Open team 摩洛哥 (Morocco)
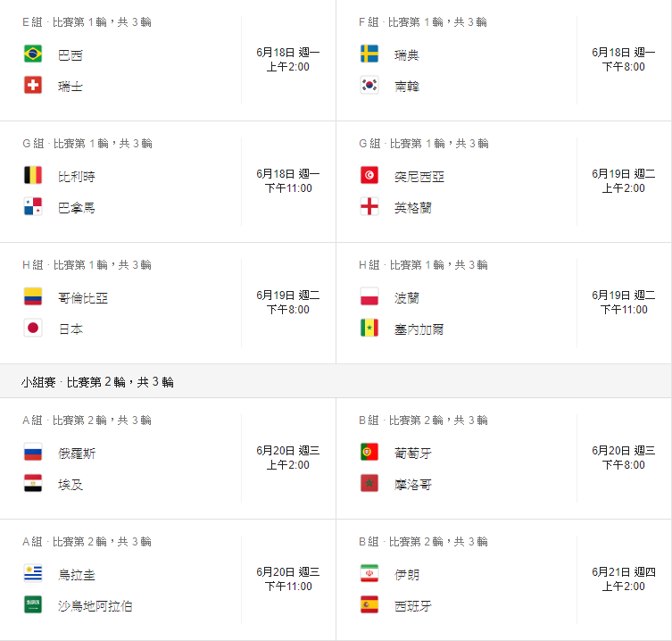Screen dimensions: 672x641 412,485
